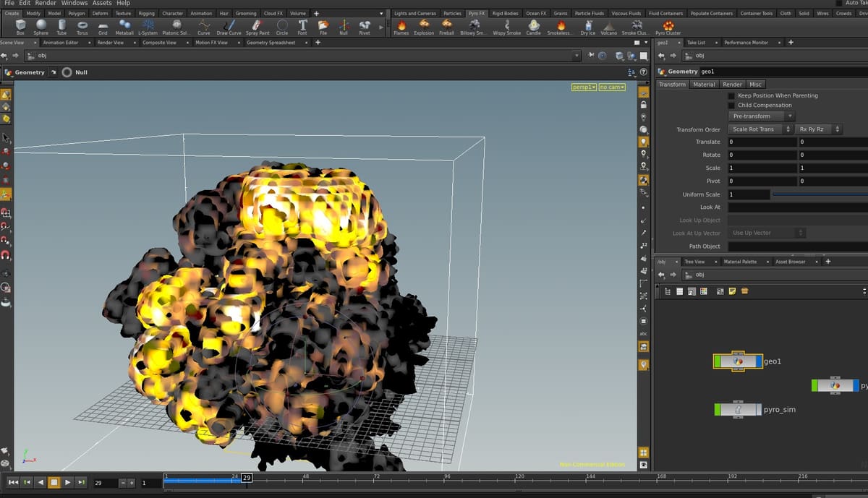Click the current frame number field
This screenshot has width=868, height=498.
[x=105, y=482]
